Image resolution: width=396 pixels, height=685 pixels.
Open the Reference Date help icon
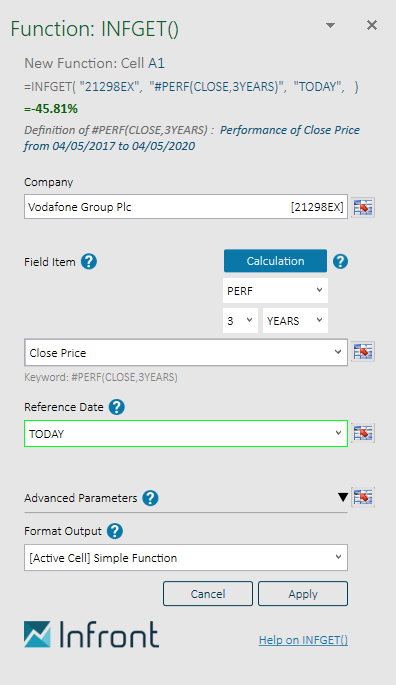point(117,407)
